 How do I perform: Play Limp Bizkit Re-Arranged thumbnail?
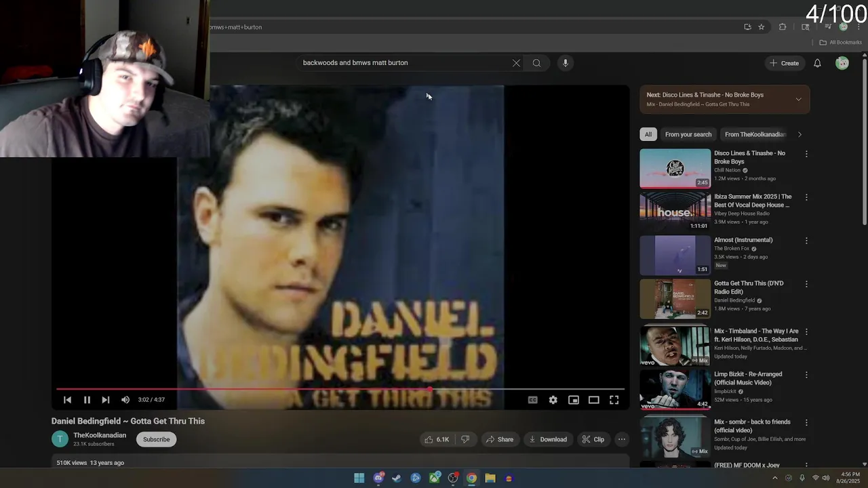[x=675, y=389]
